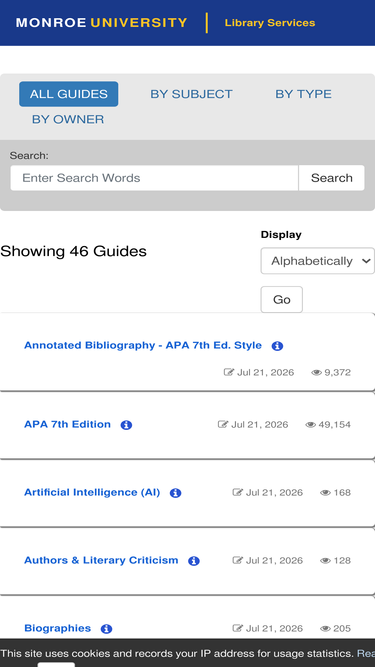Click views eye icon showing 205
The height and width of the screenshot is (667, 375).
pyautogui.click(x=325, y=629)
